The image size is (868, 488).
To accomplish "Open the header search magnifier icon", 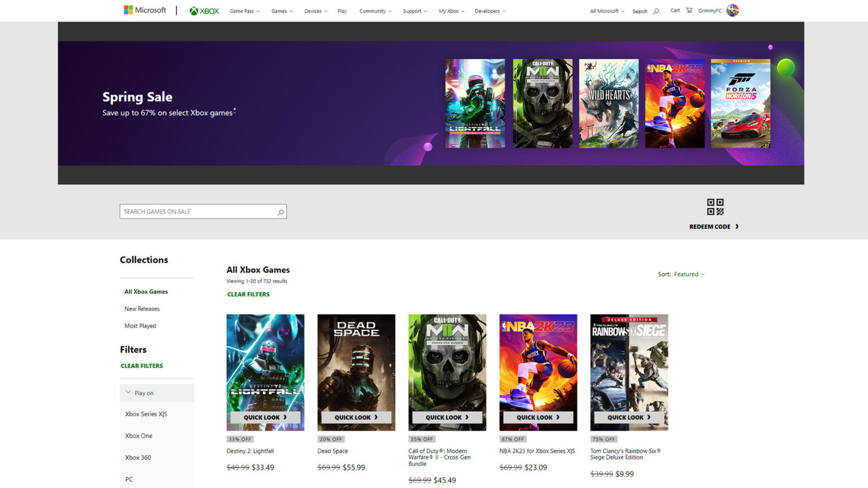I will 656,11.
